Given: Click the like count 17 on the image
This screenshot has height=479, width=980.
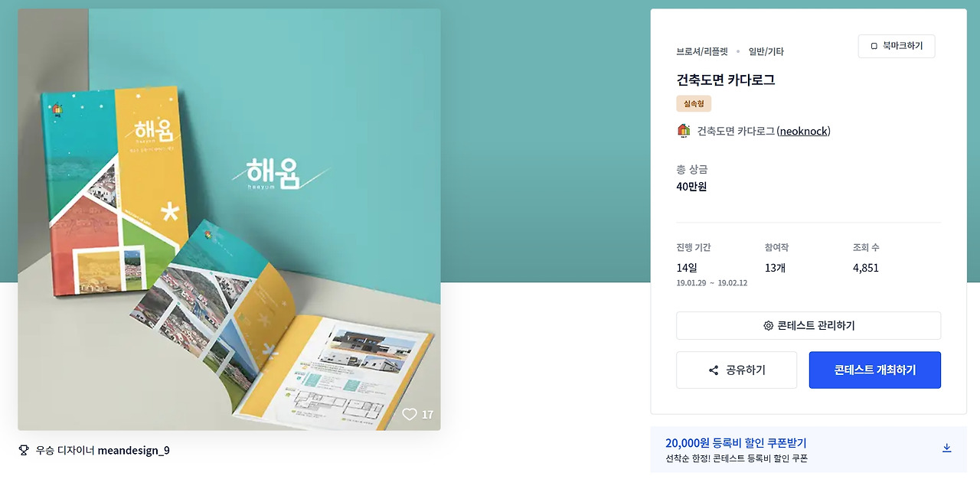Looking at the screenshot, I should [x=427, y=415].
